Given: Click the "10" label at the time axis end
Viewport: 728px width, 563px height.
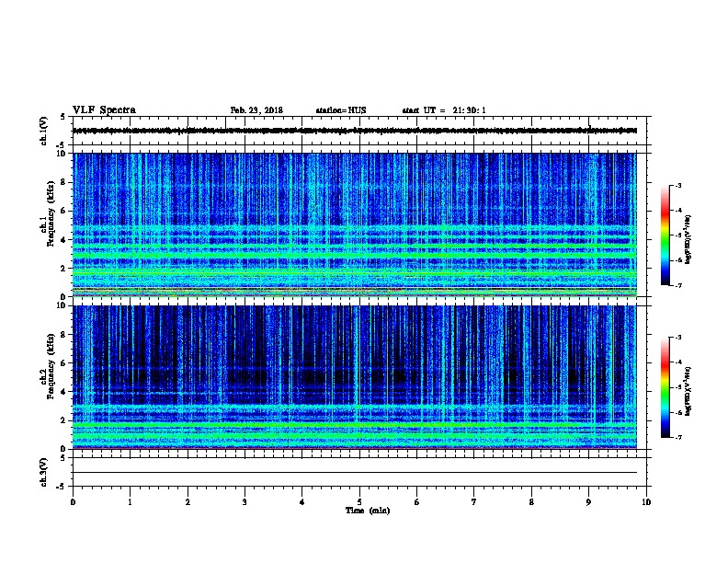Looking at the screenshot, I should pos(646,501).
